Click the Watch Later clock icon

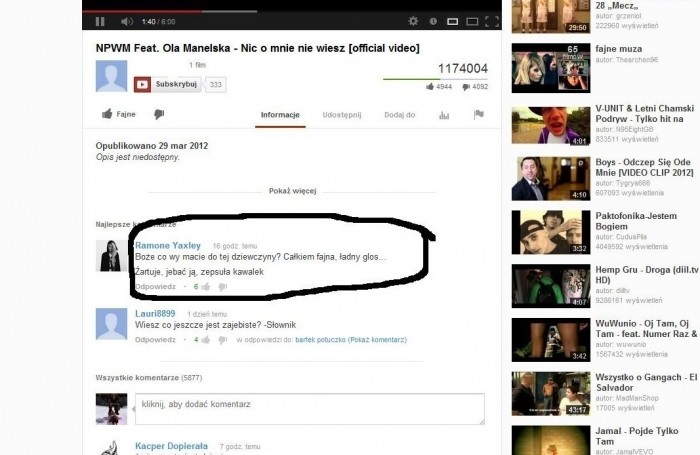tap(433, 21)
